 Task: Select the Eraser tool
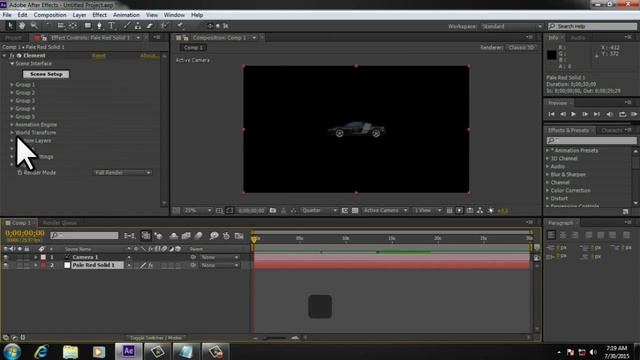(x=150, y=26)
